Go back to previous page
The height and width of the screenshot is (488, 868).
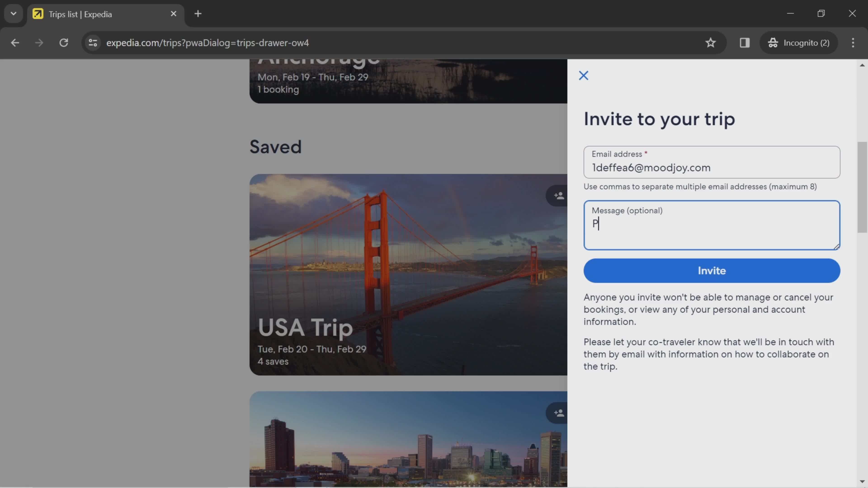pyautogui.click(x=15, y=43)
